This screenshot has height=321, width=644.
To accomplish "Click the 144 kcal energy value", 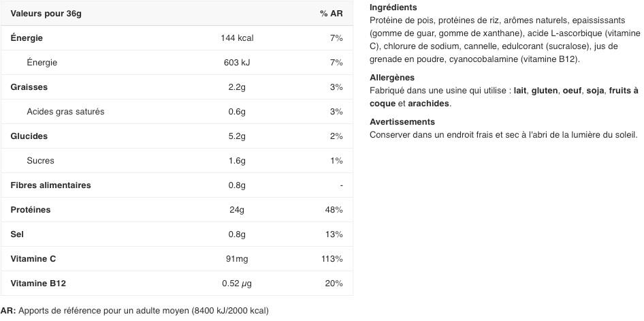I will [x=237, y=38].
